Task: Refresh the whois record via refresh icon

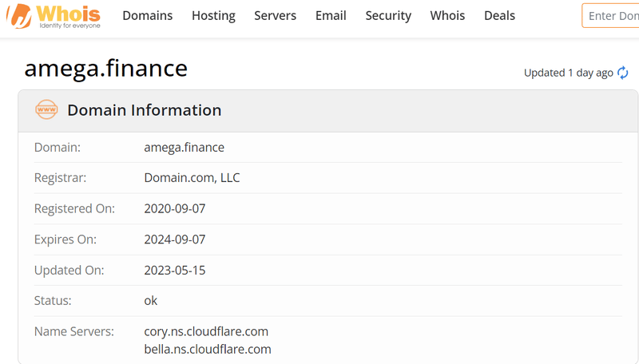Action: [623, 73]
